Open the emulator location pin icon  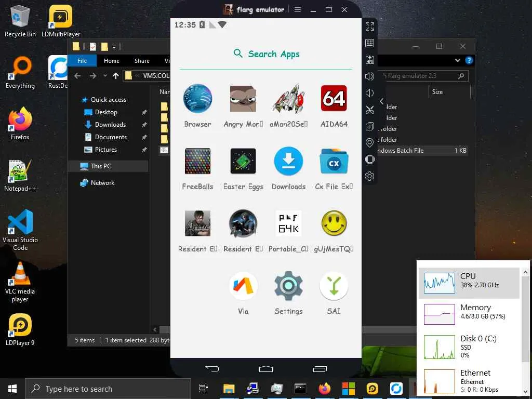tap(370, 143)
